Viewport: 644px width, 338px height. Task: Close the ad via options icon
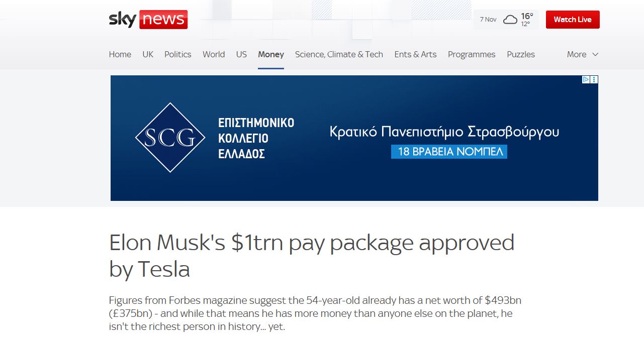(594, 79)
